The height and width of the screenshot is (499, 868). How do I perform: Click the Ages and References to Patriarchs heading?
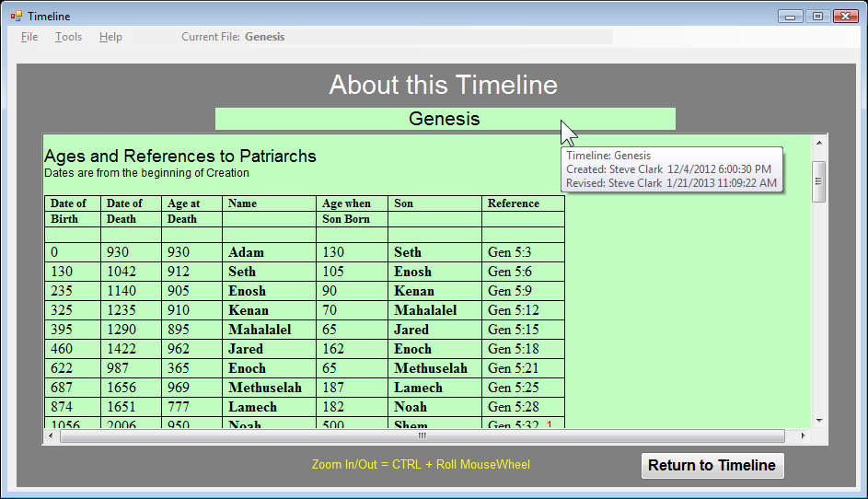pos(180,157)
